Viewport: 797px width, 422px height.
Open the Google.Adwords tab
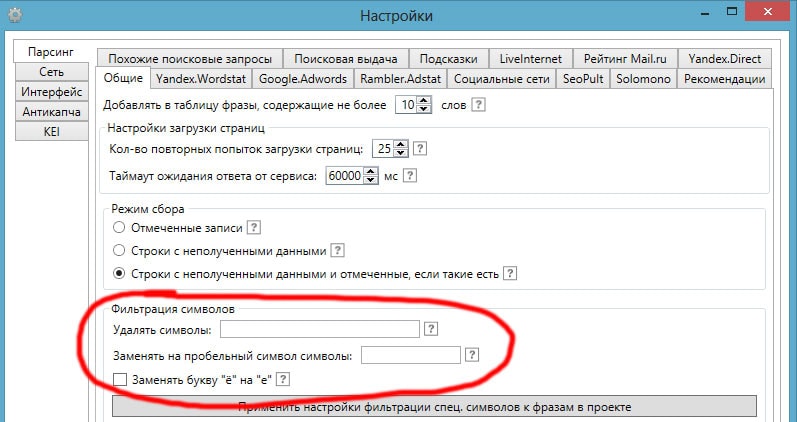[303, 79]
